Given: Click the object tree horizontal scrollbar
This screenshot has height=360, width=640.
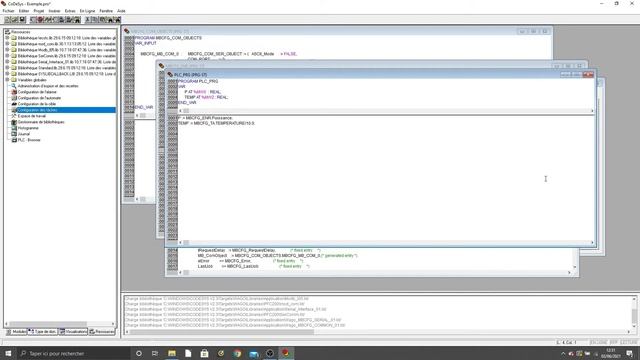Looking at the screenshot, I should pyautogui.click(x=48, y=324).
